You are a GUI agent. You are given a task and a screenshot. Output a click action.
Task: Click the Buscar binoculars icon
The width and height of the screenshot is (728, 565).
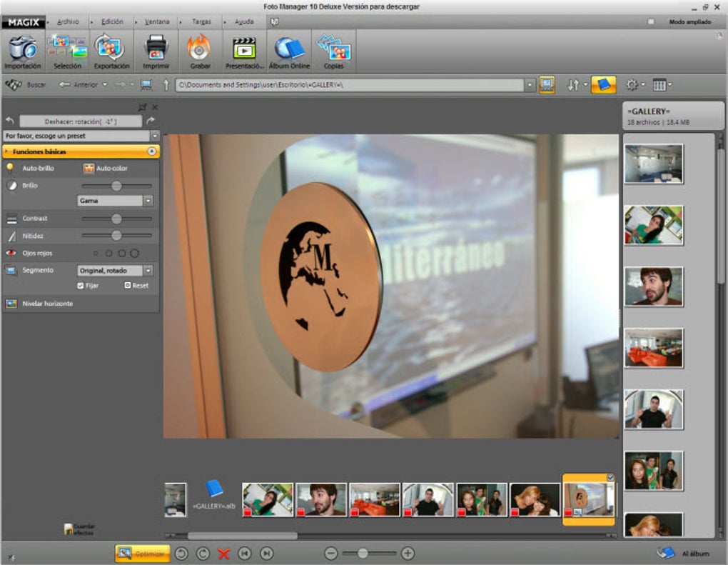[14, 84]
